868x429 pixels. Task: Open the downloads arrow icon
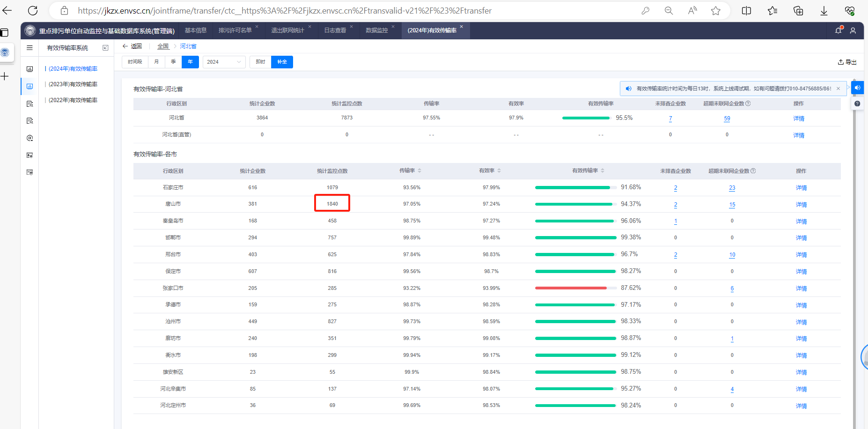(x=824, y=10)
